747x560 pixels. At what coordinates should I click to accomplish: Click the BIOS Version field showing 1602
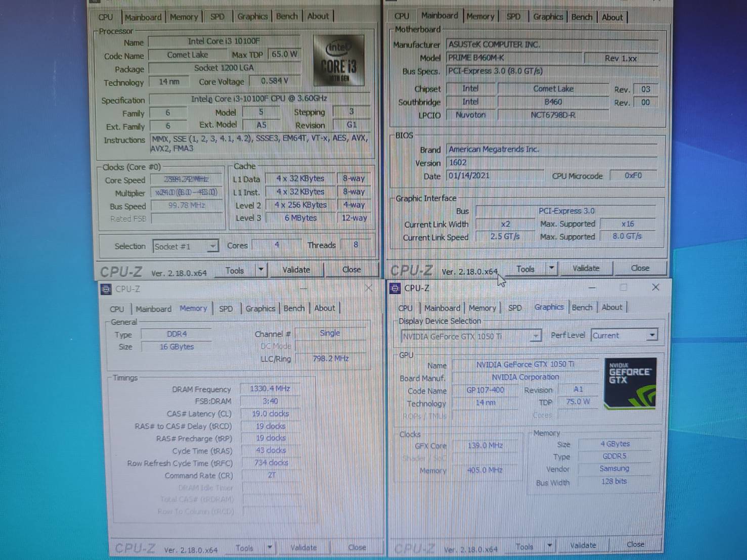pos(551,163)
